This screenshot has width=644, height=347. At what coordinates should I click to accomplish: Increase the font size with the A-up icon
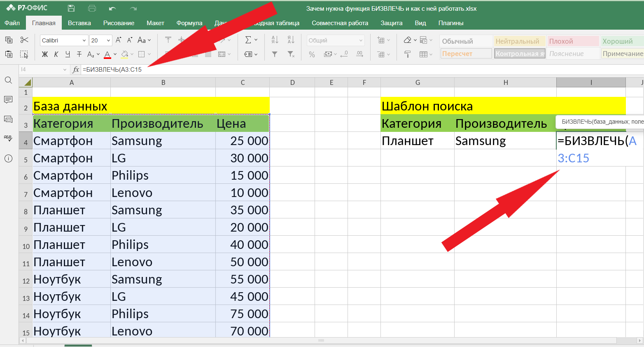point(119,40)
